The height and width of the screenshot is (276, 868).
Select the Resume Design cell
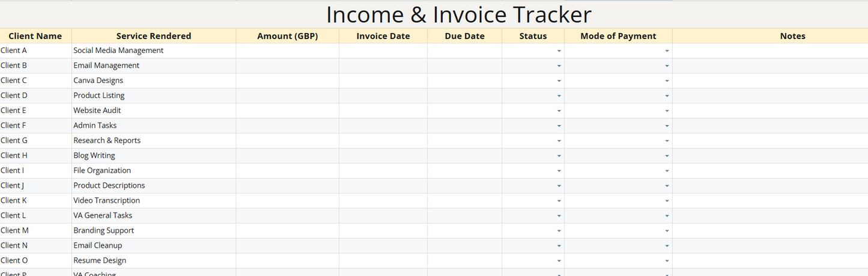click(154, 261)
